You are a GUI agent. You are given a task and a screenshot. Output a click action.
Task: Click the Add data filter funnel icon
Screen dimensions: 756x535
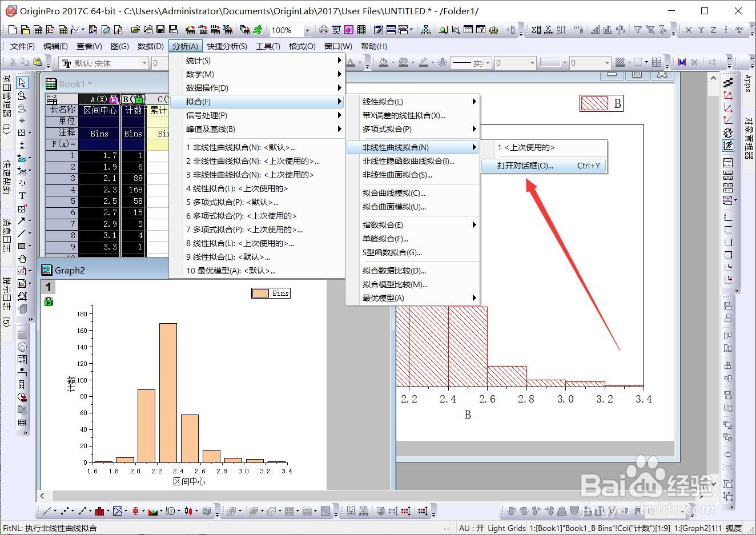click(638, 30)
